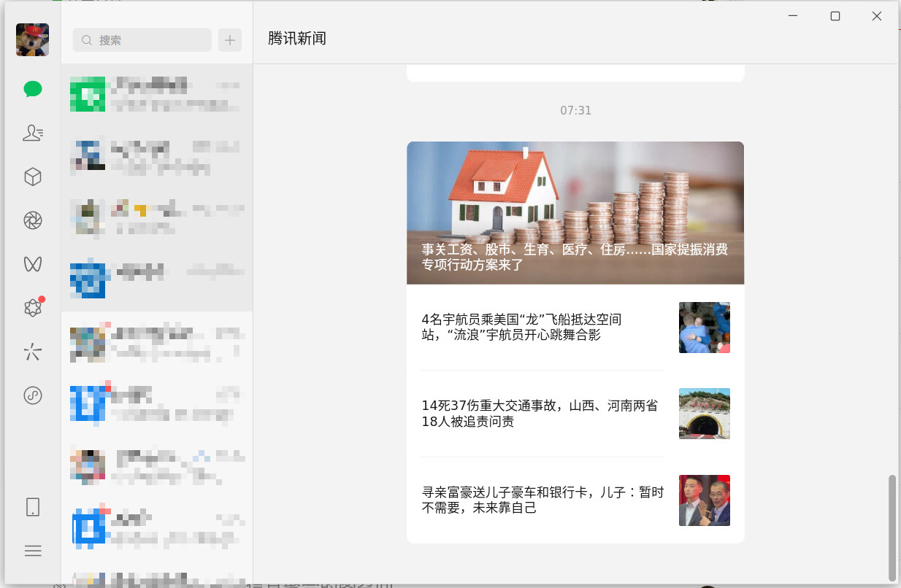
Task: Click the house and coins banner image
Action: pos(575,212)
